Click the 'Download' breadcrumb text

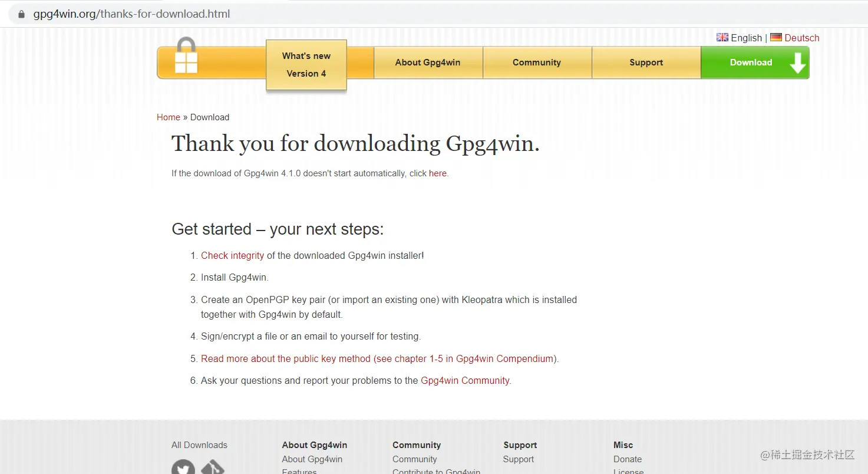click(210, 117)
